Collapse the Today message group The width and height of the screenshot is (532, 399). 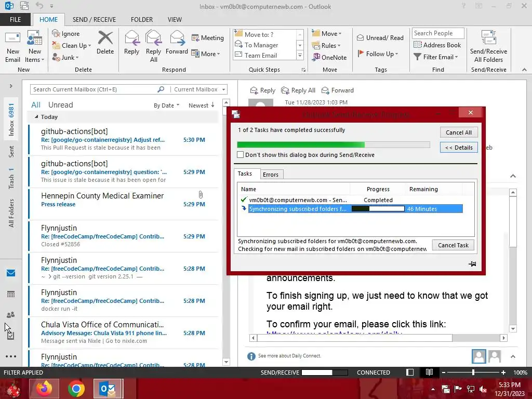click(x=36, y=116)
